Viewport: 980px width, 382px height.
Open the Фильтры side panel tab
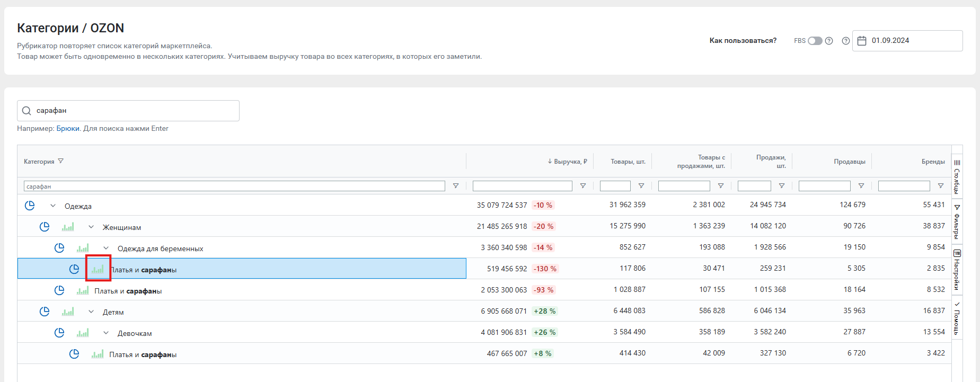(x=957, y=221)
